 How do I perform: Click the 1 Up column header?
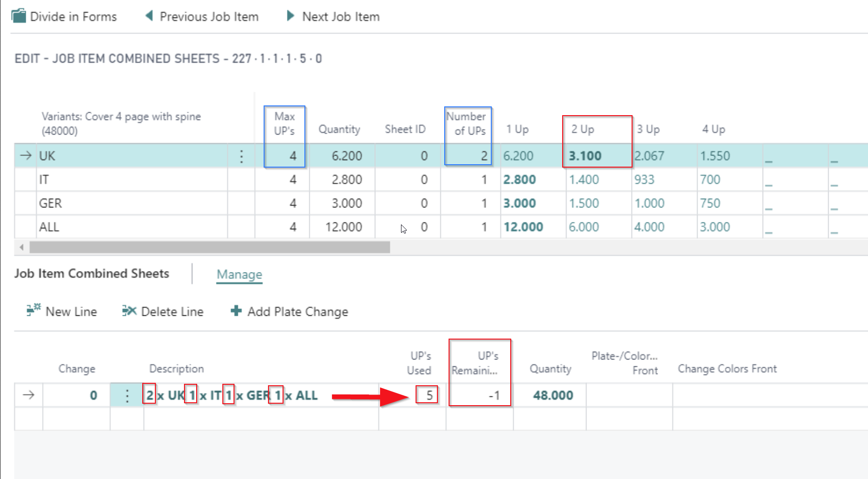pos(517,129)
